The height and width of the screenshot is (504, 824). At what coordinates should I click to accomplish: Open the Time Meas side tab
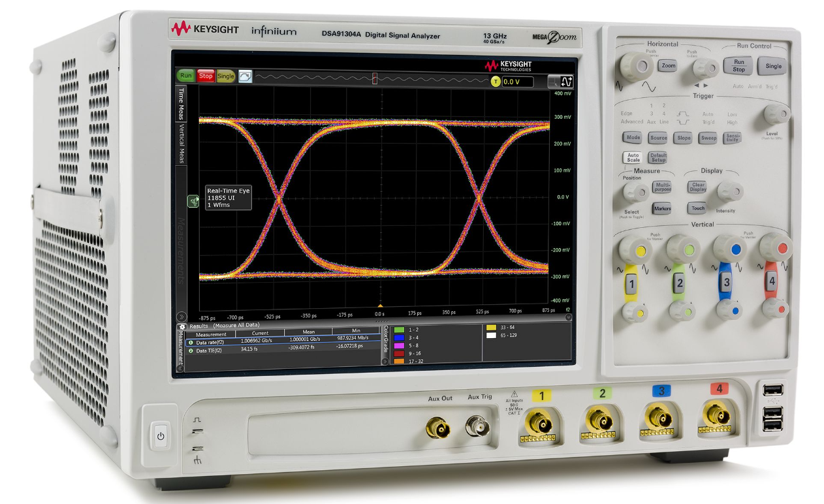[x=181, y=104]
